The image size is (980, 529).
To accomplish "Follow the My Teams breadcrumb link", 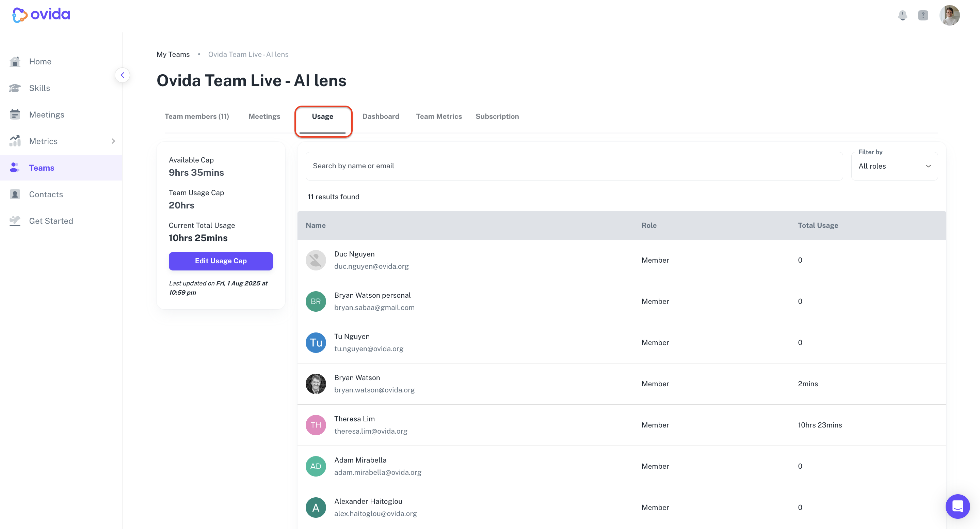I will tap(173, 55).
